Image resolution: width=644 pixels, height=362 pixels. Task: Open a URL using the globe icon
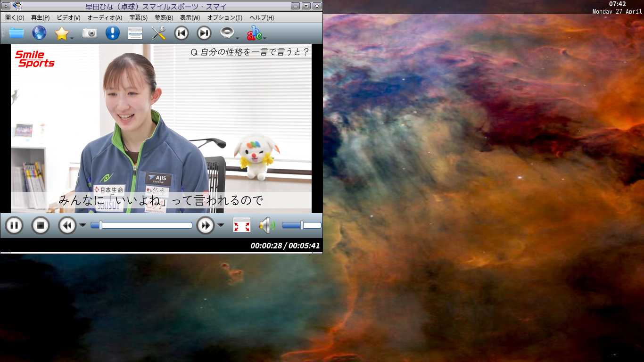(39, 33)
